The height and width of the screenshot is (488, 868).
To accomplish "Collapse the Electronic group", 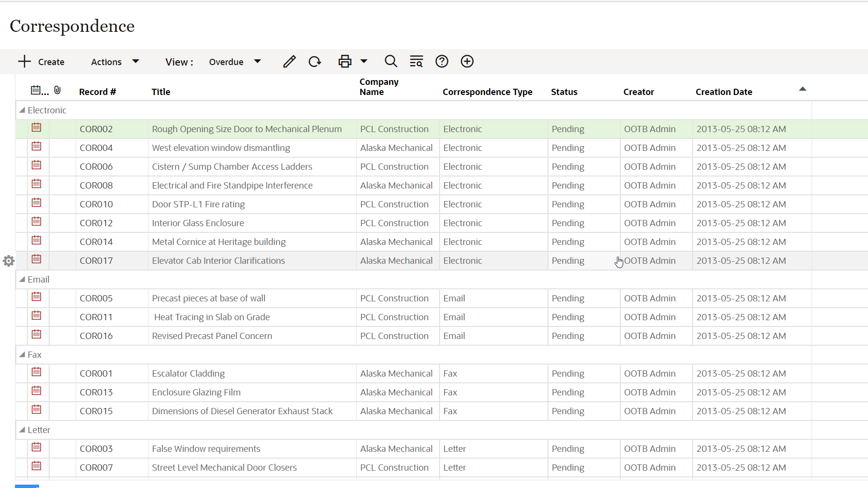I will [22, 110].
